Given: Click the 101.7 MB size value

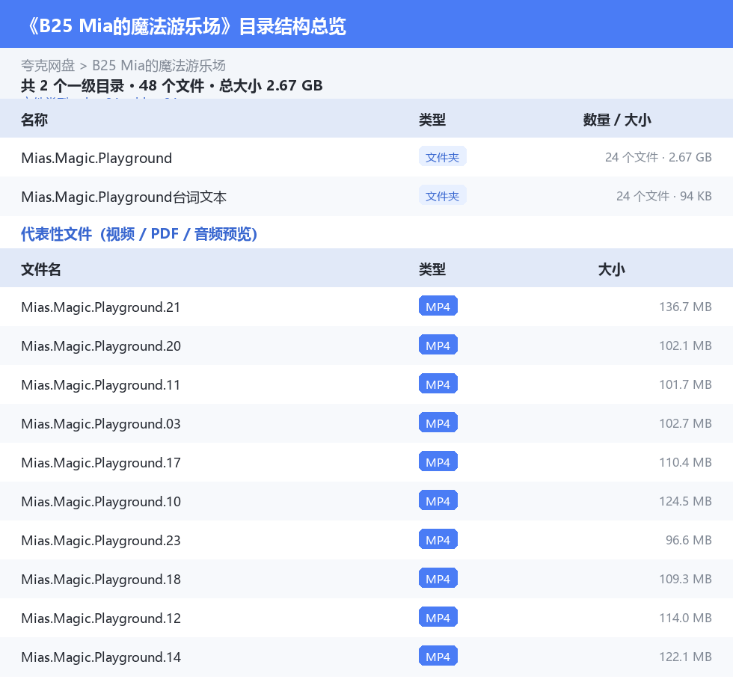Looking at the screenshot, I should [x=685, y=384].
